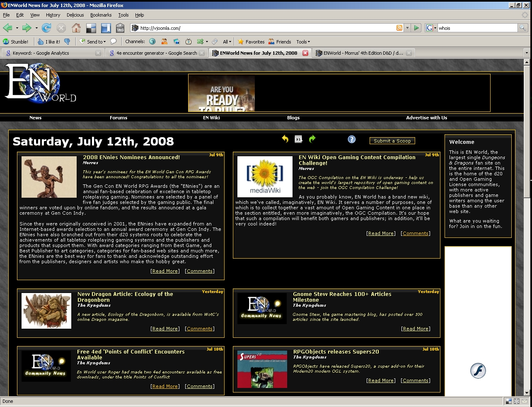Click the green next-day arrow icon
The width and height of the screenshot is (532, 407).
(x=312, y=139)
